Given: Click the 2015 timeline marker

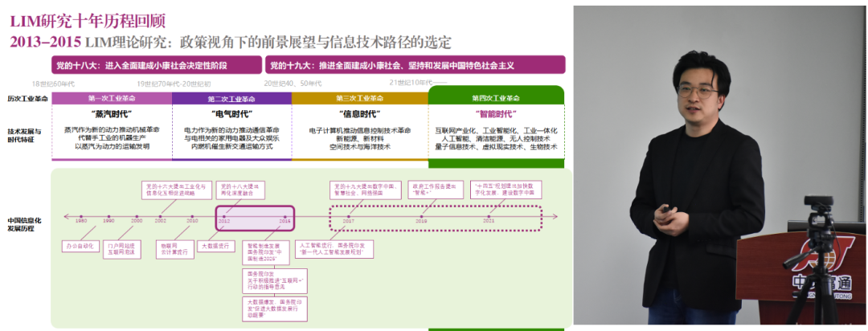Looking at the screenshot, I should 285,217.
